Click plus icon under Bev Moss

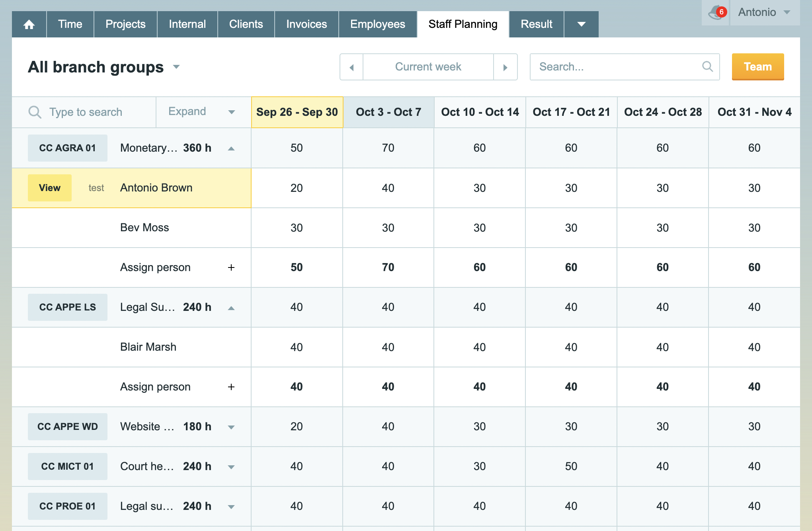click(x=231, y=267)
